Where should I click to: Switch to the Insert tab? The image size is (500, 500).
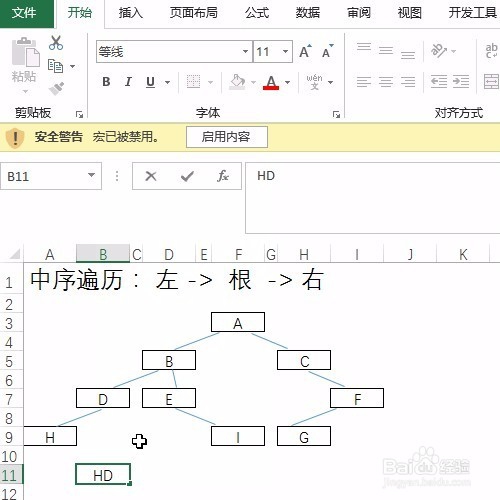point(131,13)
